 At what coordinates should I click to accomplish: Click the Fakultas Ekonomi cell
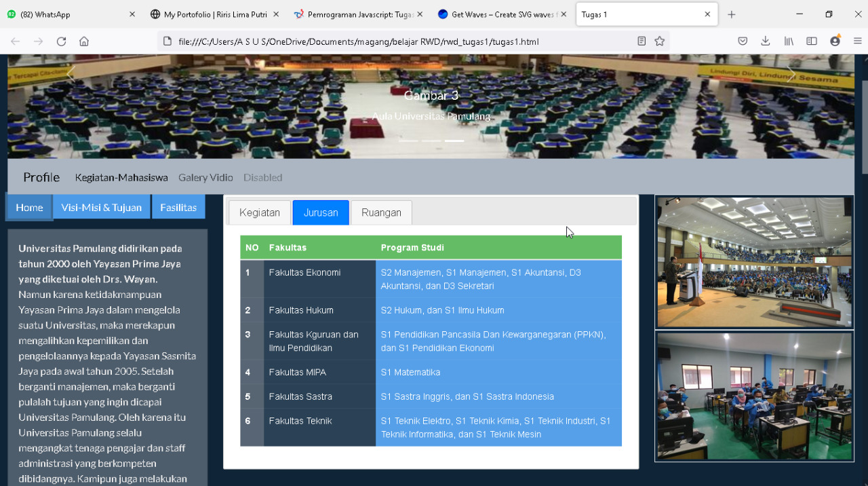coord(320,279)
